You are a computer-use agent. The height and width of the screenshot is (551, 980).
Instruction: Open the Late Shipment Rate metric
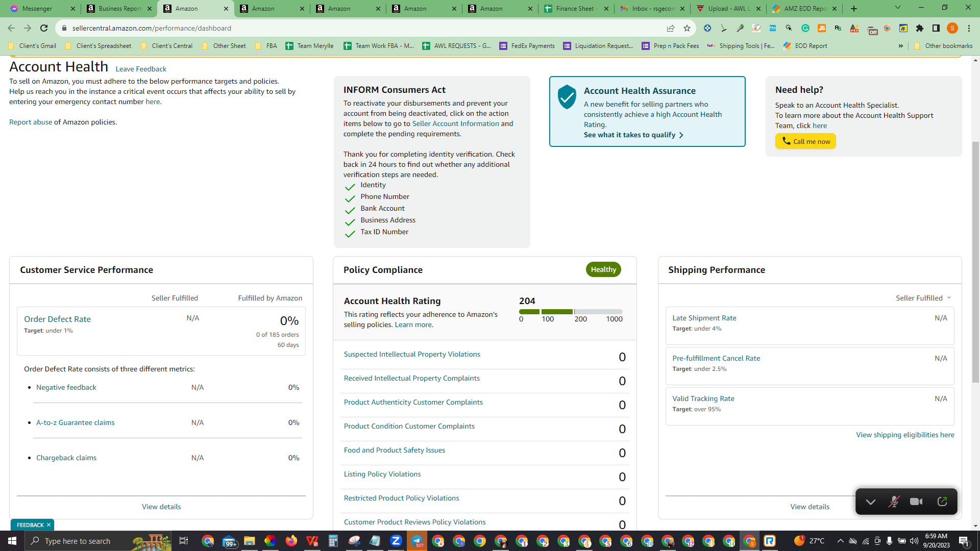coord(704,318)
